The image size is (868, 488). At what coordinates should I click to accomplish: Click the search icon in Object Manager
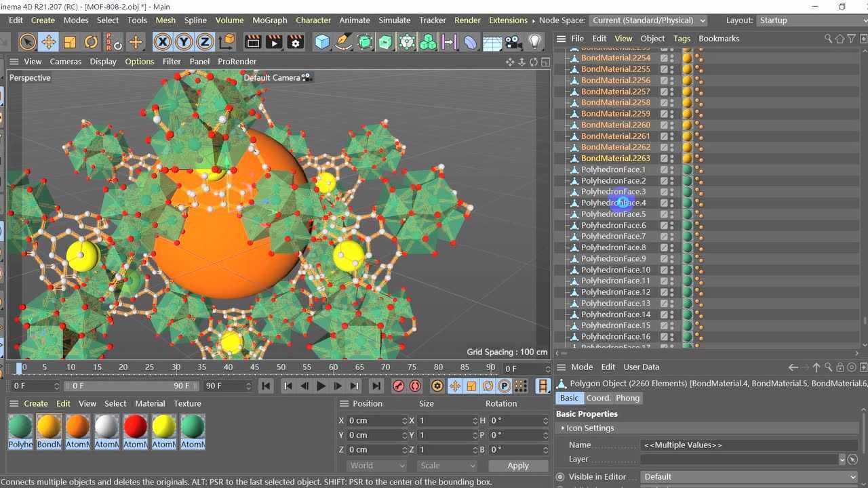(828, 39)
